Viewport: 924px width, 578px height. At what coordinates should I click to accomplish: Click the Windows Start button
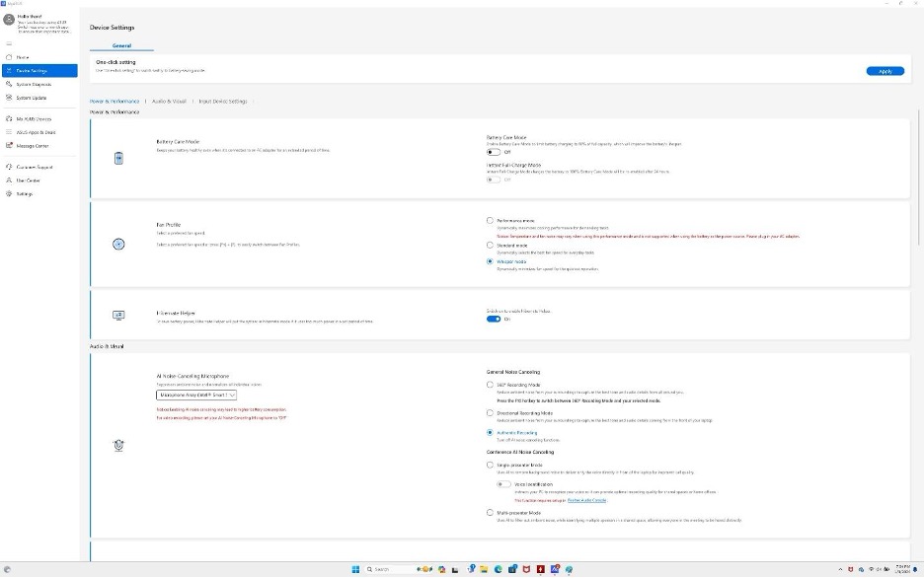[x=355, y=569]
